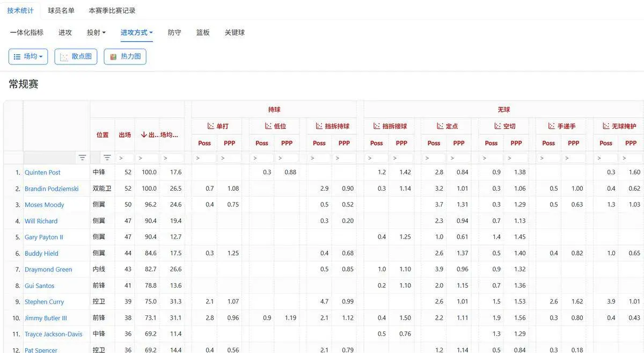Expand the 进攻方式 dropdown
Image resolution: width=644 pixels, height=353 pixels.
click(136, 33)
